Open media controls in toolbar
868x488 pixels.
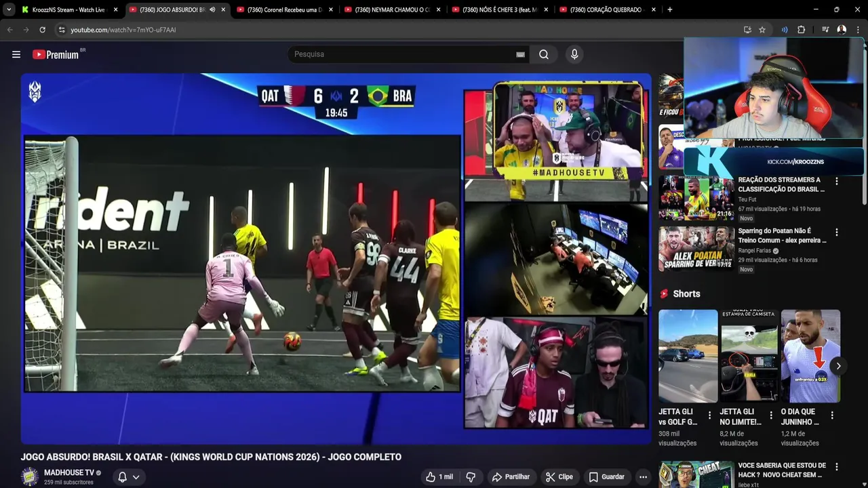pyautogui.click(x=825, y=30)
